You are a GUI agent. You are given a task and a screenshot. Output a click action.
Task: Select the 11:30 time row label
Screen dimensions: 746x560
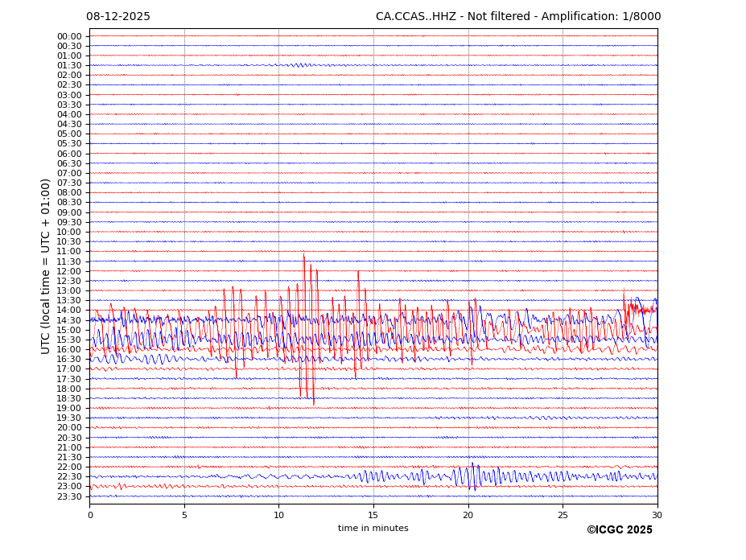69,261
